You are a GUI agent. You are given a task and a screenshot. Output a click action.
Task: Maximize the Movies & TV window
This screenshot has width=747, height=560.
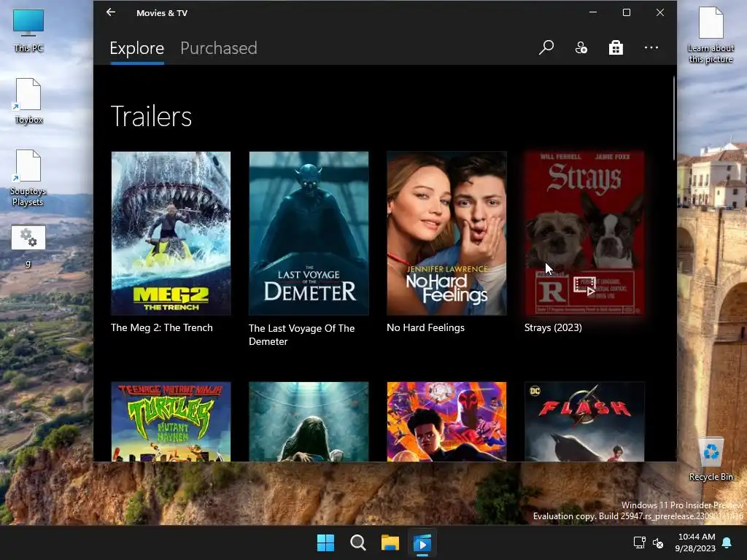[627, 12]
